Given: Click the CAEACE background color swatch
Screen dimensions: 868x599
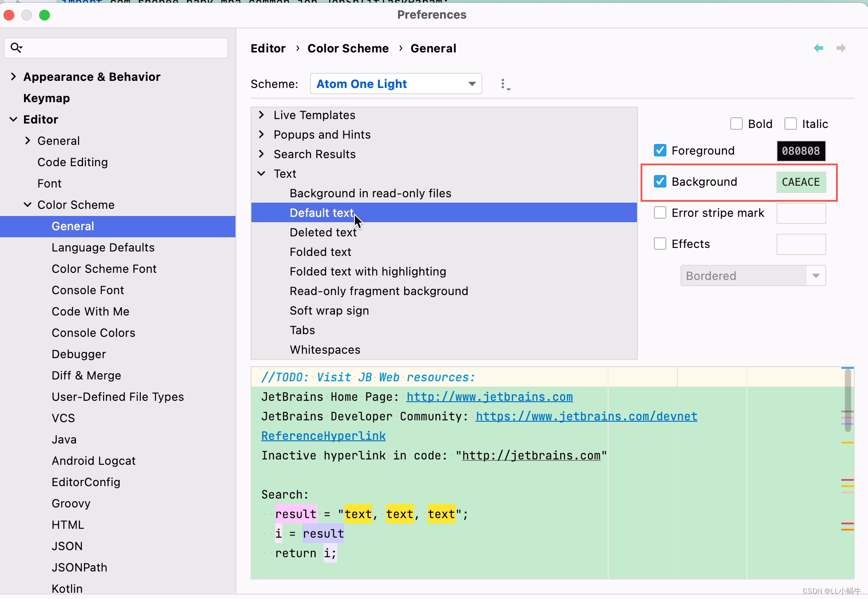Looking at the screenshot, I should tap(800, 182).
